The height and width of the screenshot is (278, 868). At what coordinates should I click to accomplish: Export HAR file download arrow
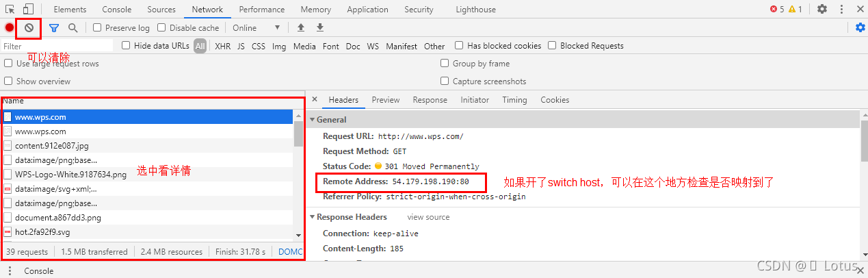[x=319, y=28]
